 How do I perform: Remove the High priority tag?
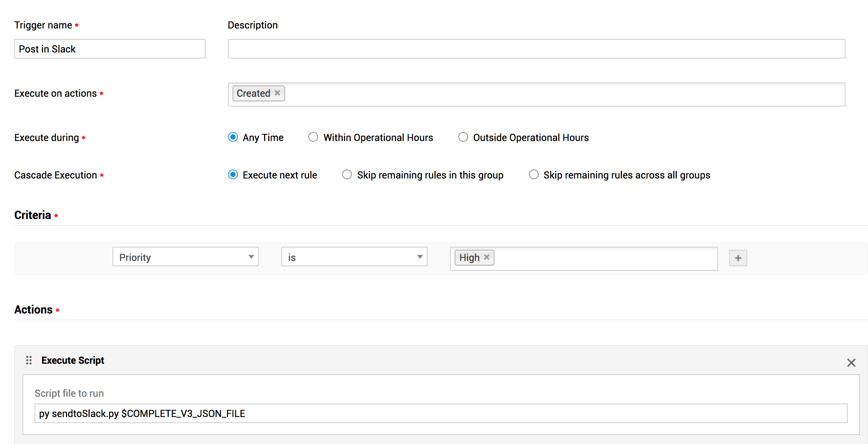[x=487, y=257]
